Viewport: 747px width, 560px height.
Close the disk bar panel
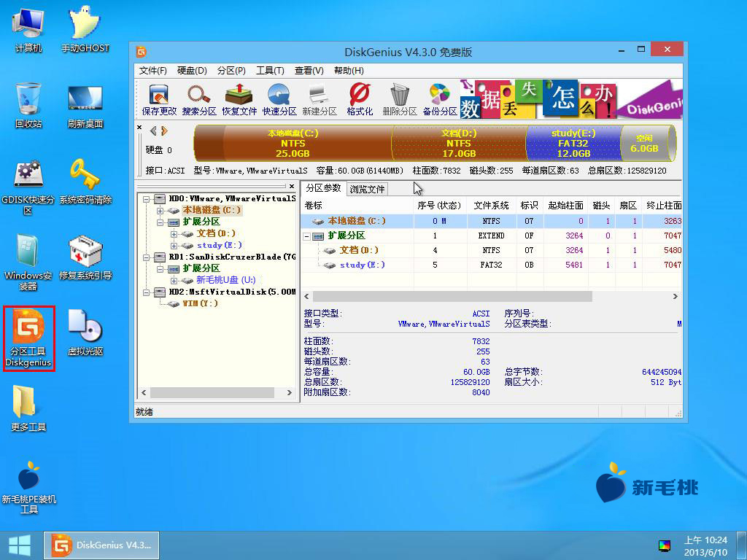pos(139,127)
